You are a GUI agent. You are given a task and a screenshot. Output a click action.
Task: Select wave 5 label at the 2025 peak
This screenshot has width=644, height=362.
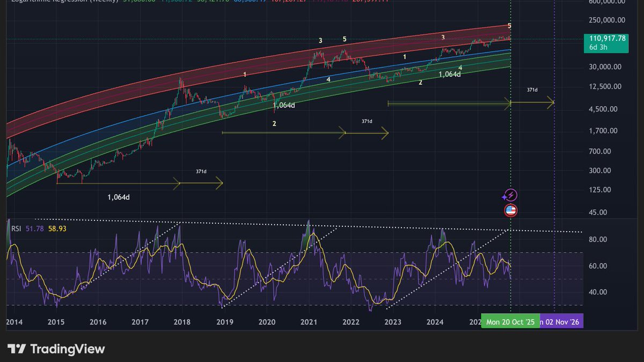point(509,26)
